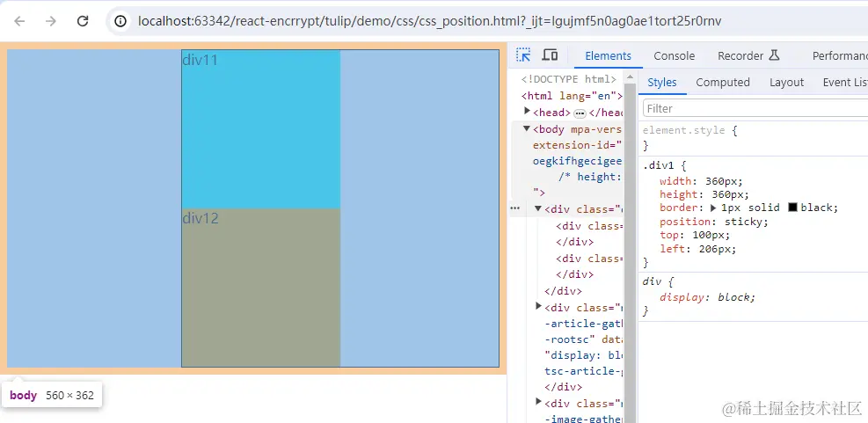Go back to the previous page
The height and width of the screenshot is (423, 868).
(20, 21)
